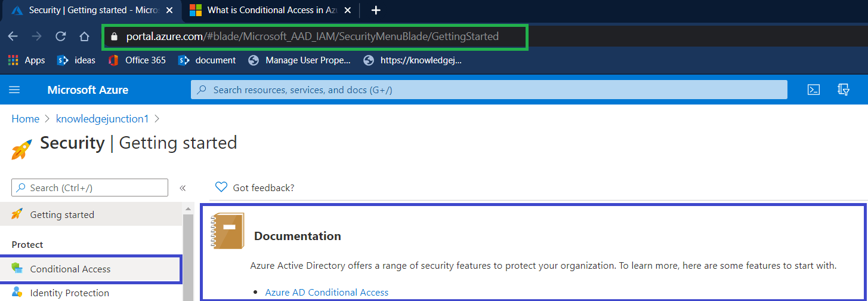Click the Identity Protection sidebar icon

(17, 293)
